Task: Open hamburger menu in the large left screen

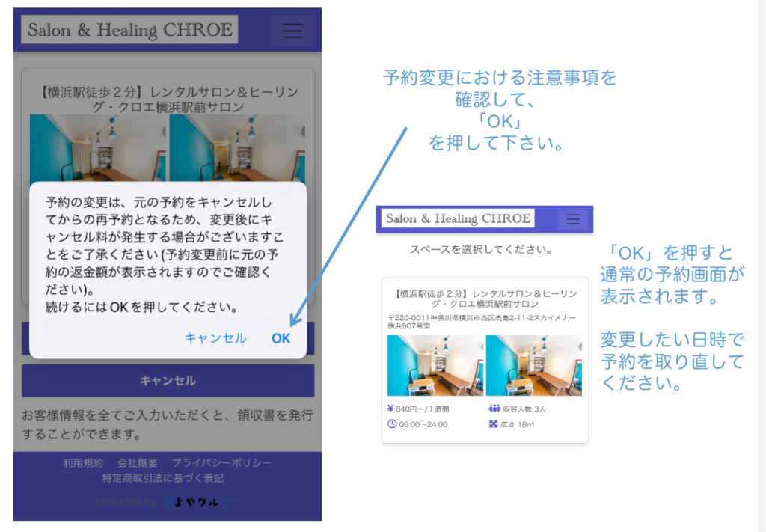Action: (x=292, y=31)
